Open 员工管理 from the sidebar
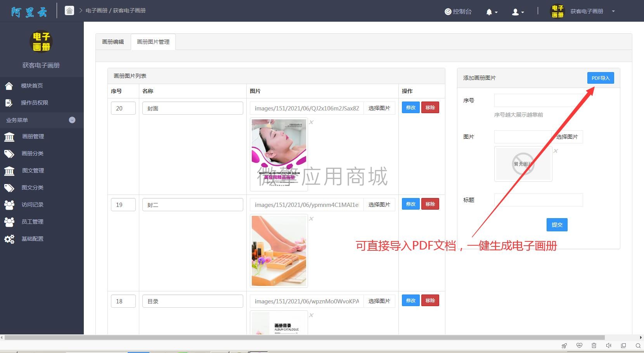 [x=33, y=222]
